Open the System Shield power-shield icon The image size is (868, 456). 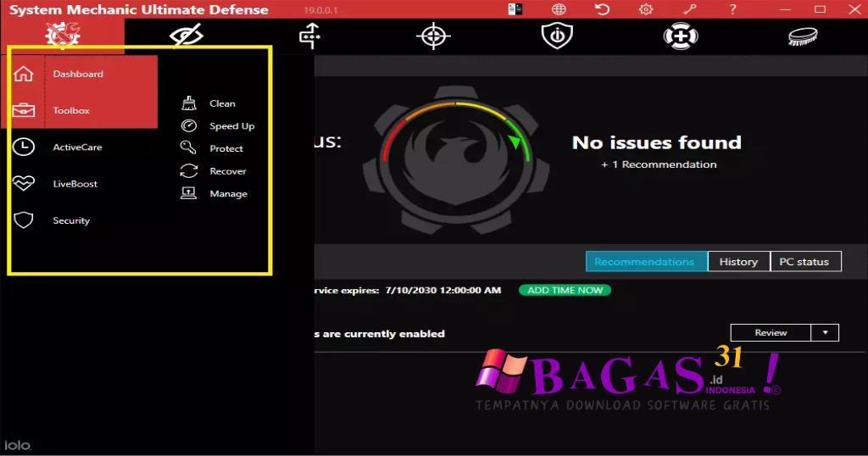557,36
